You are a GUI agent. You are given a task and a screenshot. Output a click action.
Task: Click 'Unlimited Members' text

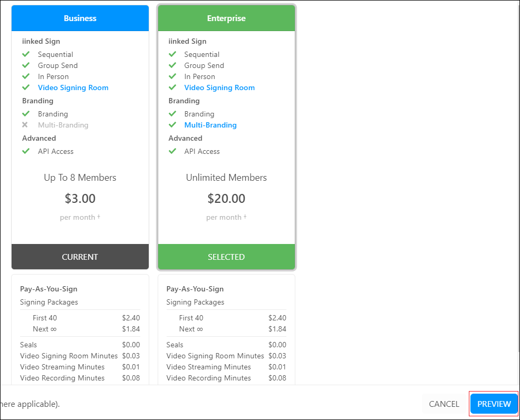(226, 178)
